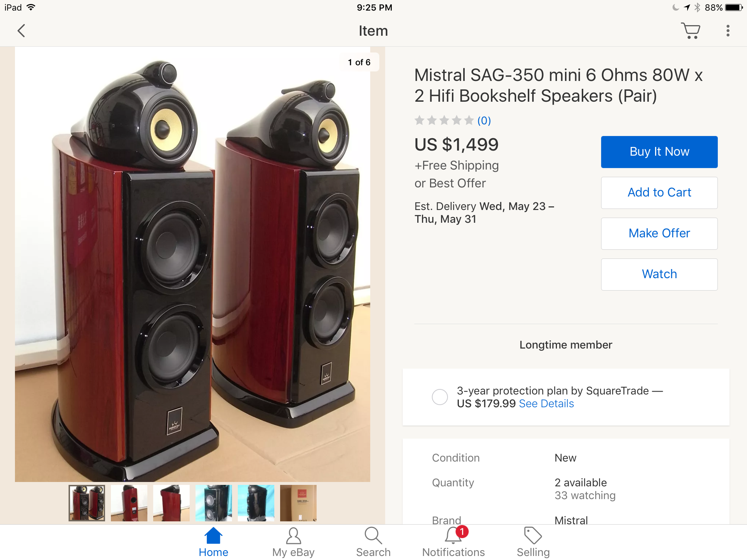Viewport: 747px width, 560px height.
Task: Toggle the Watch button for this item
Action: pos(659,274)
